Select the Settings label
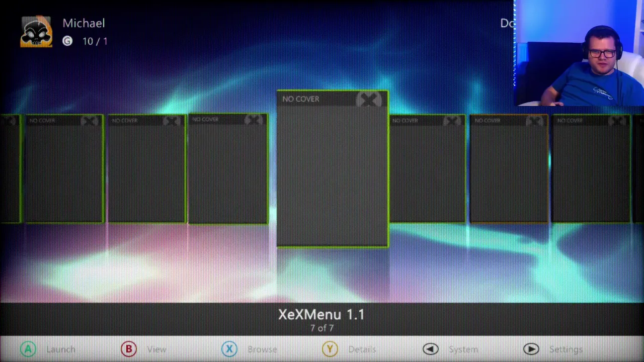644x362 pixels. [566, 349]
